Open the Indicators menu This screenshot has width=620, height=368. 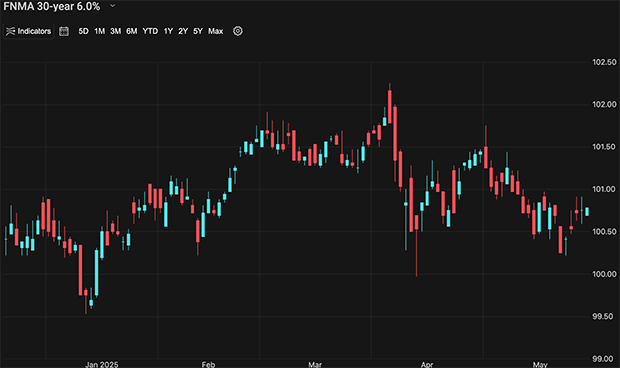(28, 31)
